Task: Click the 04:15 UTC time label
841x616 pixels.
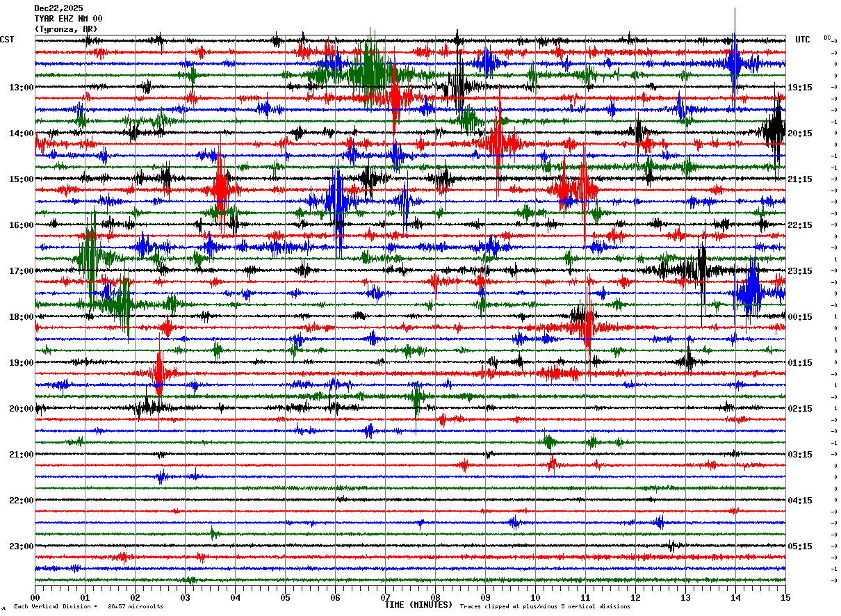Action: (x=800, y=501)
